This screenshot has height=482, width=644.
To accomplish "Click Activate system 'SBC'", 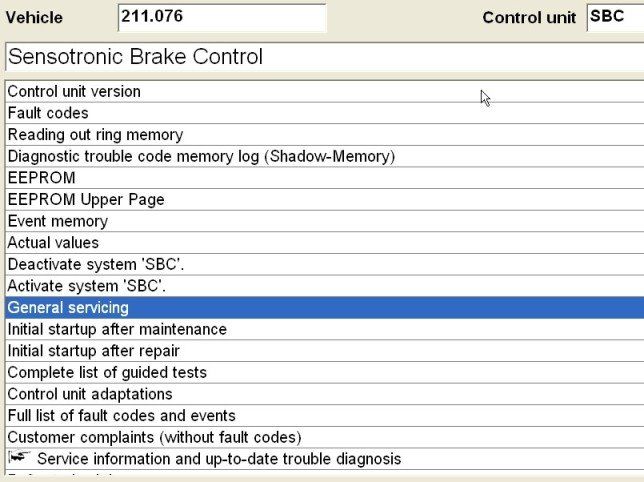I will click(87, 286).
